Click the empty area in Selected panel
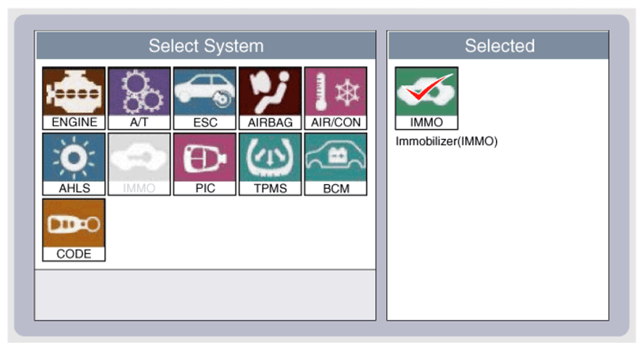Image resolution: width=644 pixels, height=350 pixels. click(498, 234)
